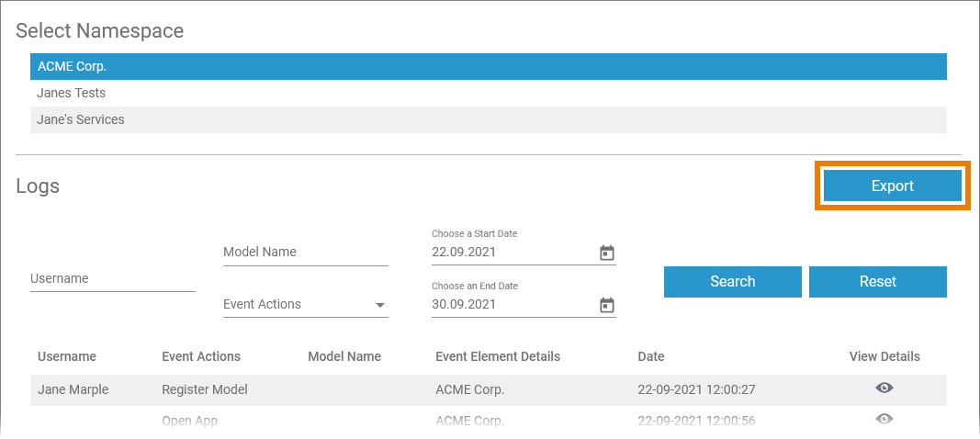The width and height of the screenshot is (980, 439).
Task: Click the Username column header
Action: tap(67, 356)
